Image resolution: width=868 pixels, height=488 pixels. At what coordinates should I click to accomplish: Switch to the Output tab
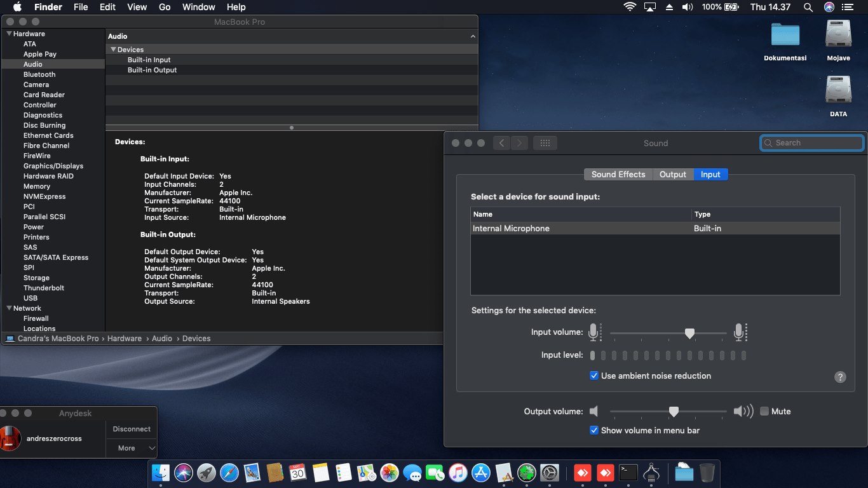pos(673,174)
